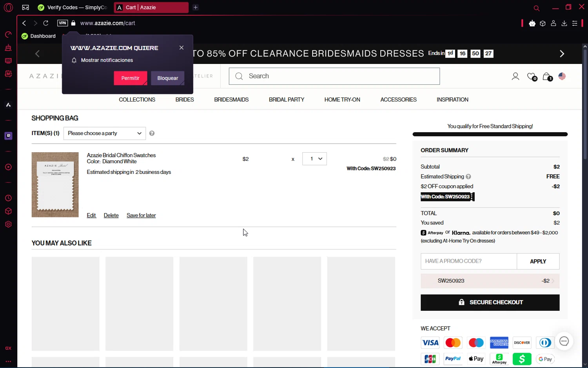Expand the SW250923 coupon row

[490, 281]
